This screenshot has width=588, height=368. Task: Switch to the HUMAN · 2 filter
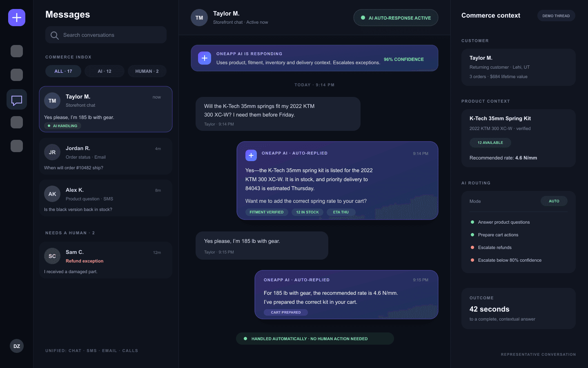[x=147, y=71]
